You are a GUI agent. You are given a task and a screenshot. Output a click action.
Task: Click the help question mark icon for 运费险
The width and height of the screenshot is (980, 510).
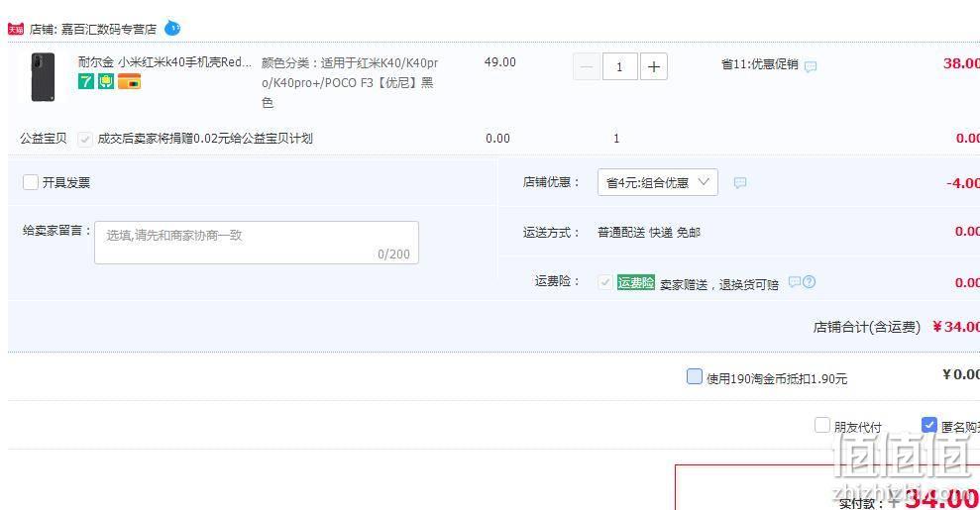[809, 281]
